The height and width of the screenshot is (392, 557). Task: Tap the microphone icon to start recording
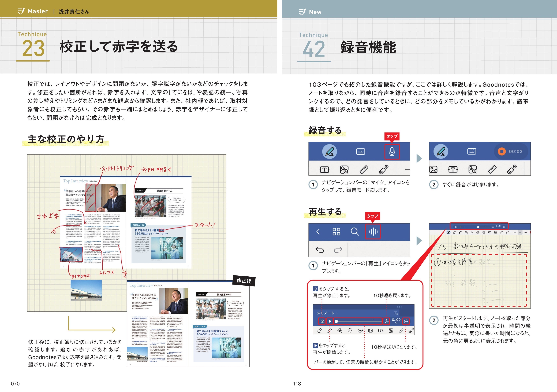click(x=392, y=151)
